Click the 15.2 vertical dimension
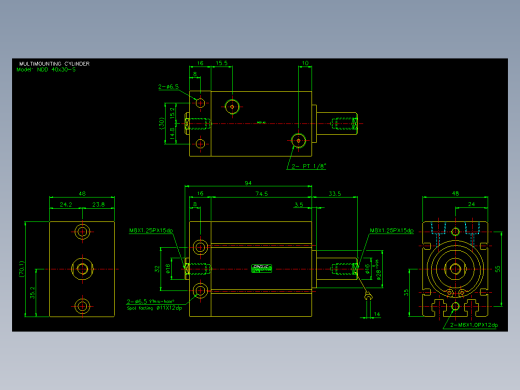Viewport: 520px width, 390px height. pos(172,113)
